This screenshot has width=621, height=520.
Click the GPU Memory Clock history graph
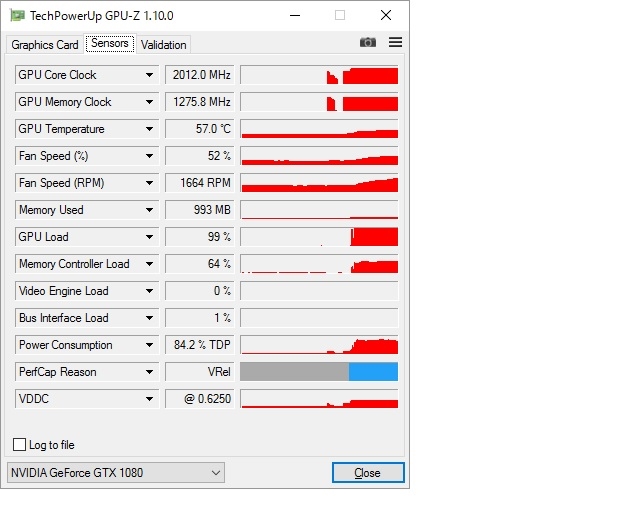[x=319, y=102]
